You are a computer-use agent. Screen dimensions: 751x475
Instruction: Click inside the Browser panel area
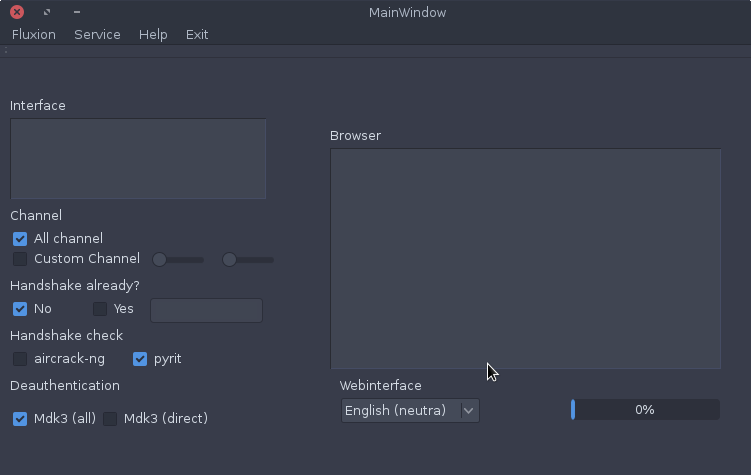(525, 259)
